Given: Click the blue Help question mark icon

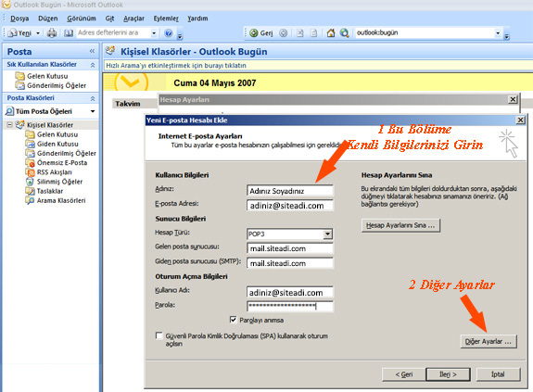Looking at the screenshot, I should click(x=168, y=33).
